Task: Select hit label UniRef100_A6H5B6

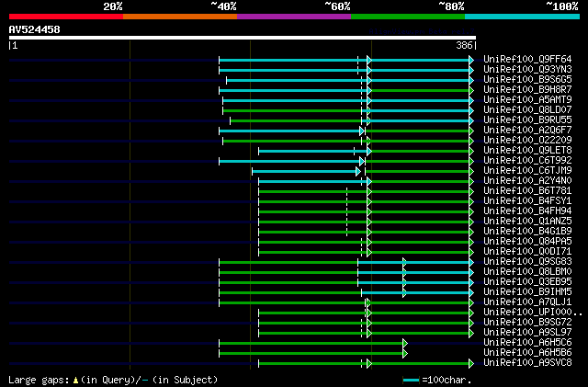Action: point(527,353)
